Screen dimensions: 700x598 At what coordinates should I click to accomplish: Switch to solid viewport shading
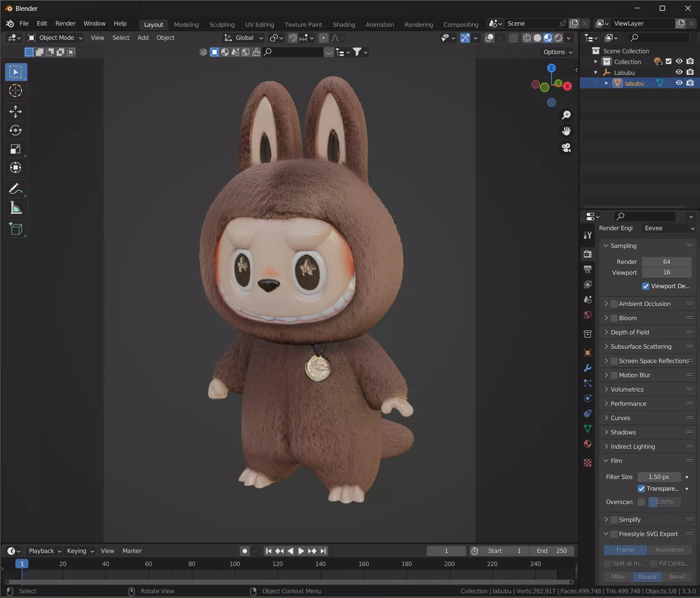[537, 38]
